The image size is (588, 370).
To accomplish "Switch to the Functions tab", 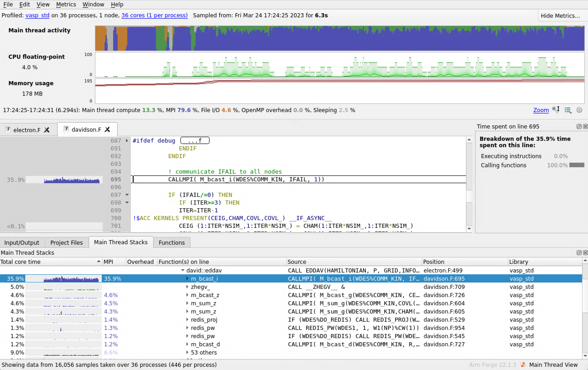I will [171, 242].
